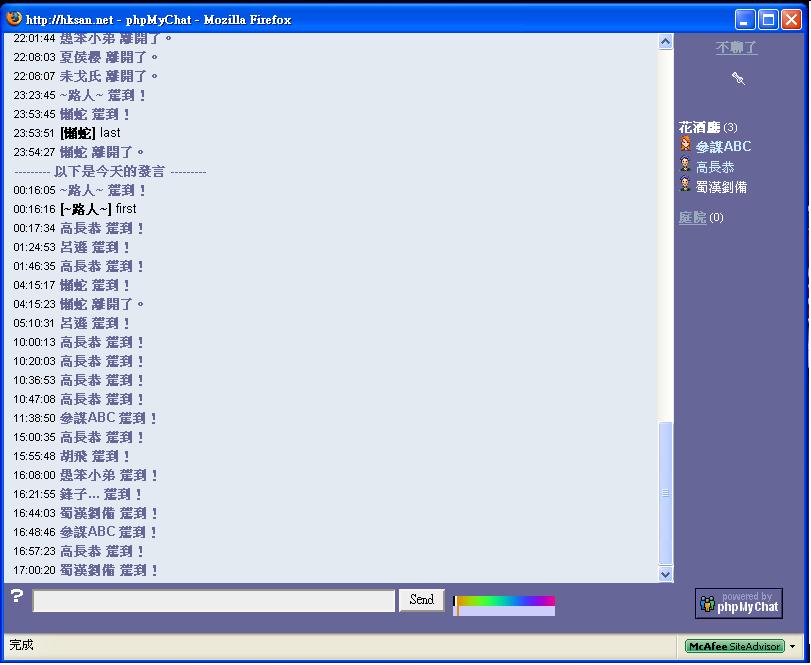Click the 23:54:27 懶蛇 left message
The width and height of the screenshot is (811, 665).
[79, 152]
